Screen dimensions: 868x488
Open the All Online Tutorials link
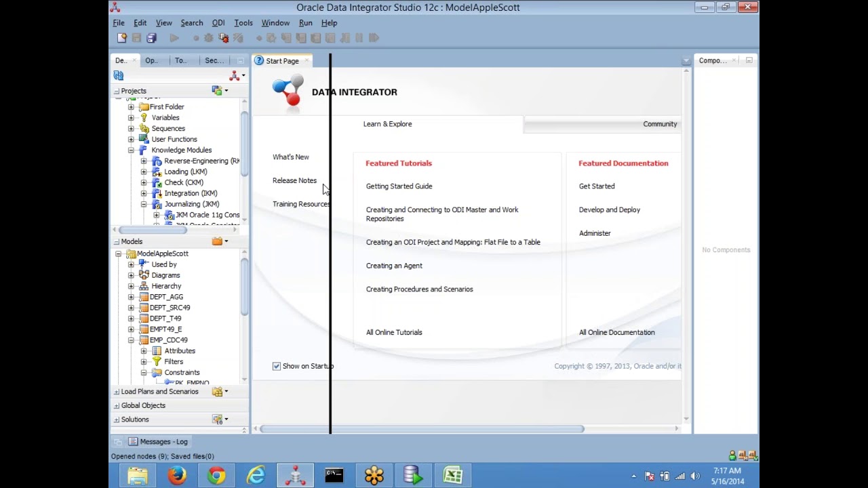394,333
